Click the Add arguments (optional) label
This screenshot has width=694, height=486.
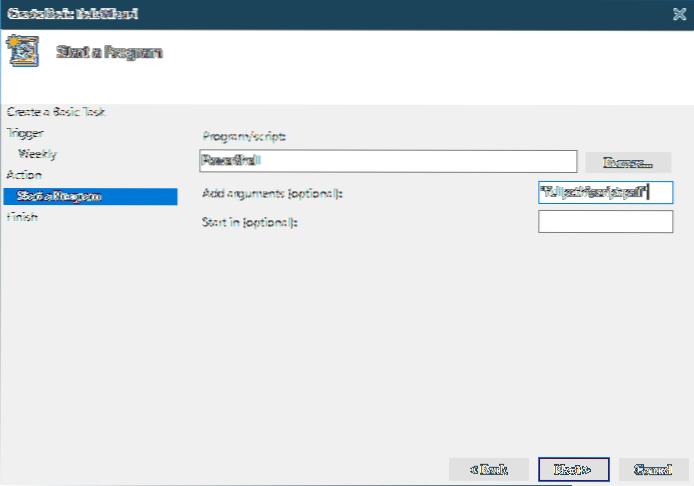(272, 193)
